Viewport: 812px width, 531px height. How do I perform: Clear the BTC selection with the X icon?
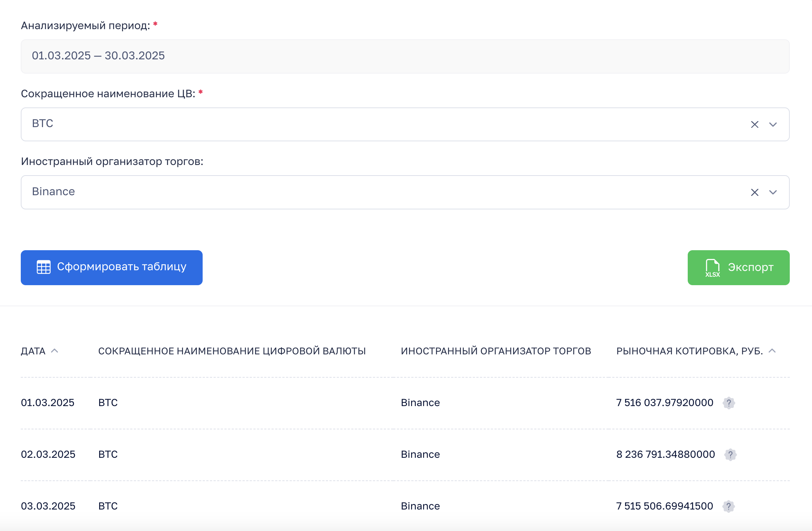click(x=754, y=125)
